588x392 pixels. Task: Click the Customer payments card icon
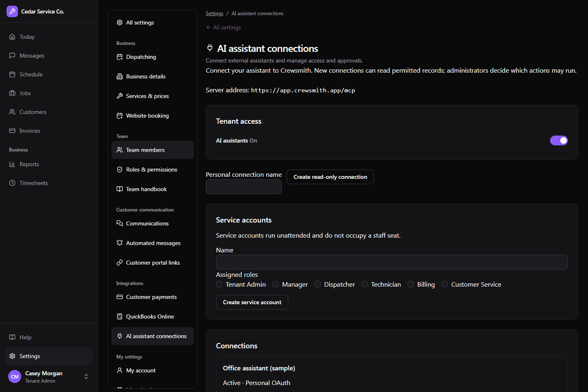click(x=120, y=297)
